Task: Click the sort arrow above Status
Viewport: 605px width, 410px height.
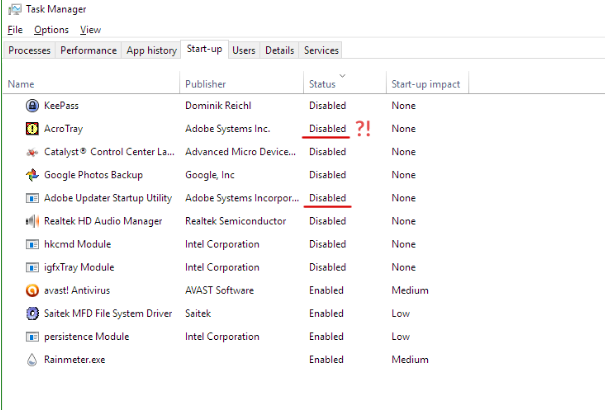Action: 342,75
